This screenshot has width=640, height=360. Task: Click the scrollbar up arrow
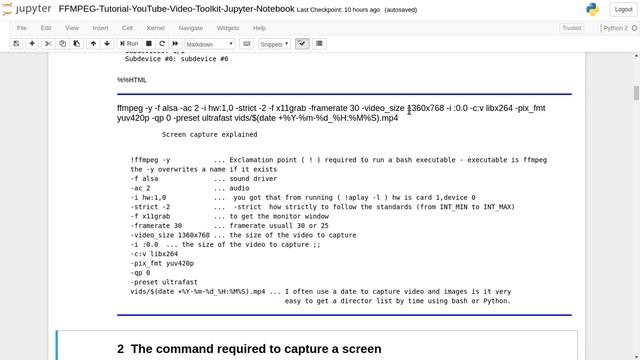[x=636, y=56]
